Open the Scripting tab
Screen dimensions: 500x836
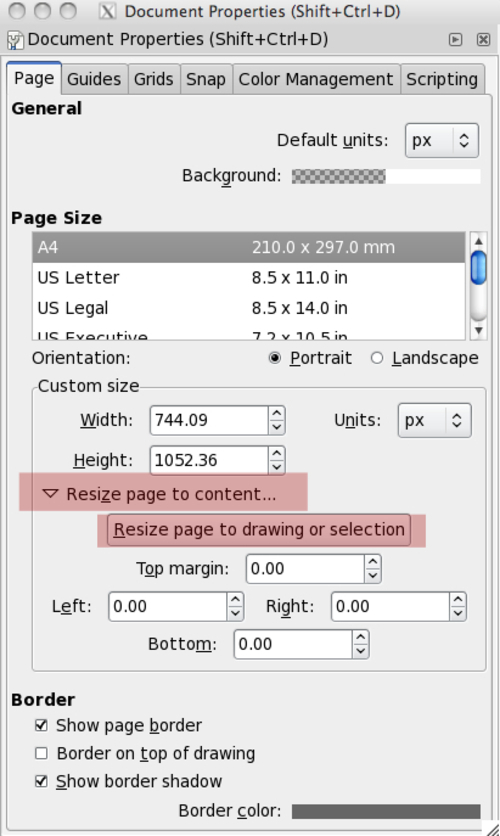point(442,79)
